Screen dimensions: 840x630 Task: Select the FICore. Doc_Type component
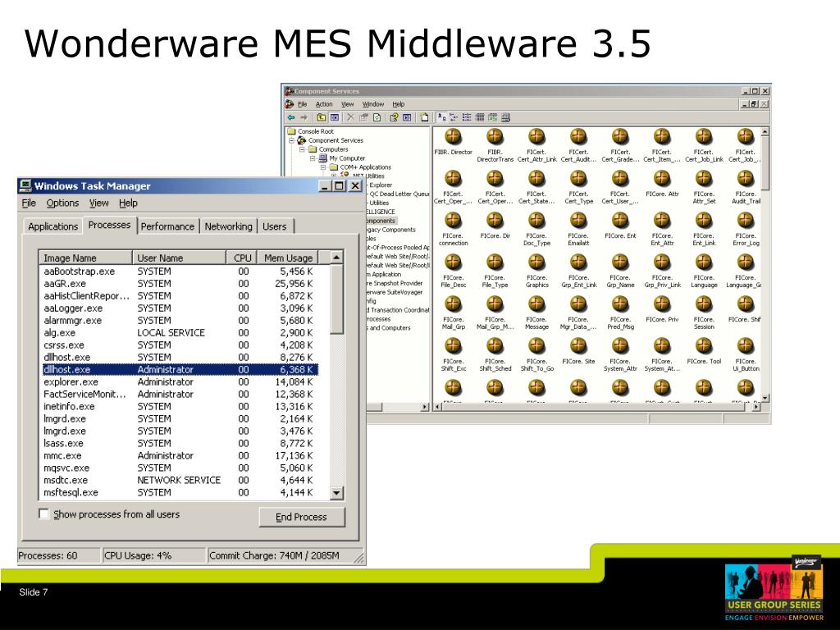point(536,229)
